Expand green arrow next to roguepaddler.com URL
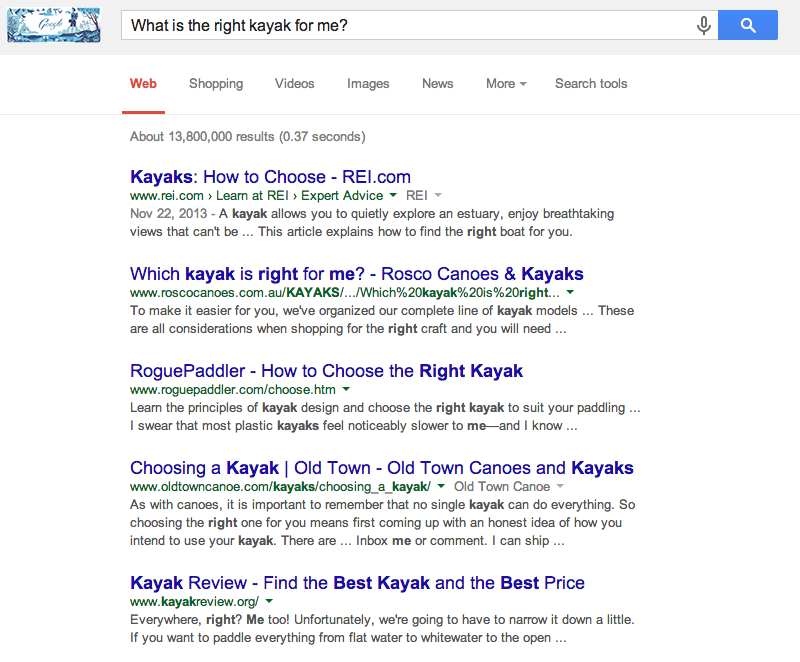This screenshot has height=662, width=800. pyautogui.click(x=346, y=389)
